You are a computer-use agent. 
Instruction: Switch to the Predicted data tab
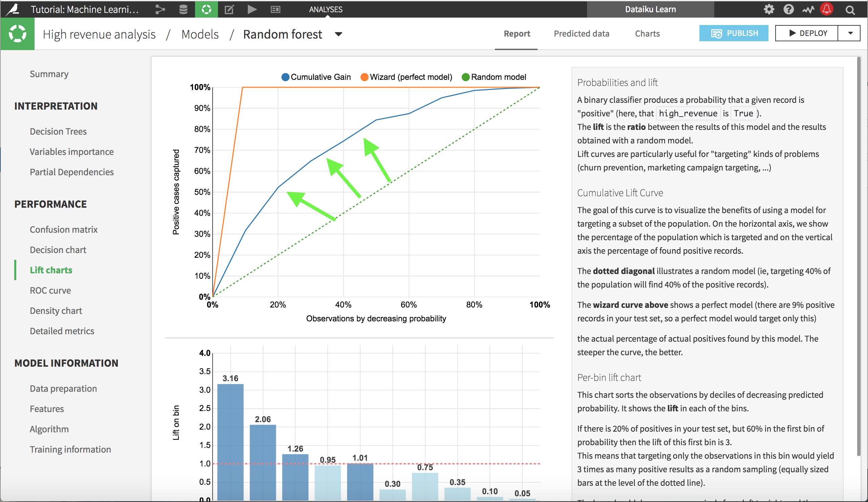pyautogui.click(x=581, y=33)
